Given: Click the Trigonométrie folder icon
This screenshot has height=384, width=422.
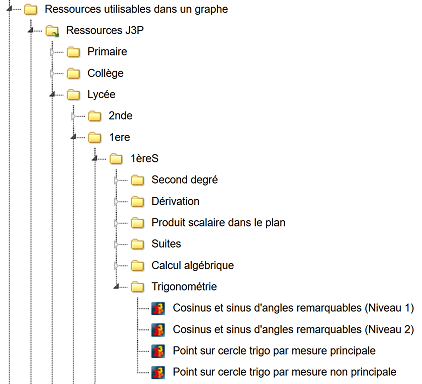Looking at the screenshot, I should 137,287.
